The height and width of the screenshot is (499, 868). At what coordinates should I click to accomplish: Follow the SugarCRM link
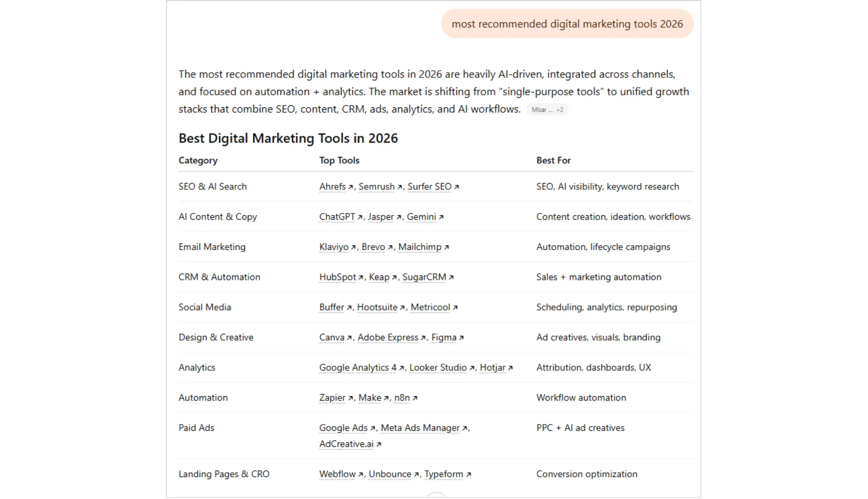[x=428, y=277]
